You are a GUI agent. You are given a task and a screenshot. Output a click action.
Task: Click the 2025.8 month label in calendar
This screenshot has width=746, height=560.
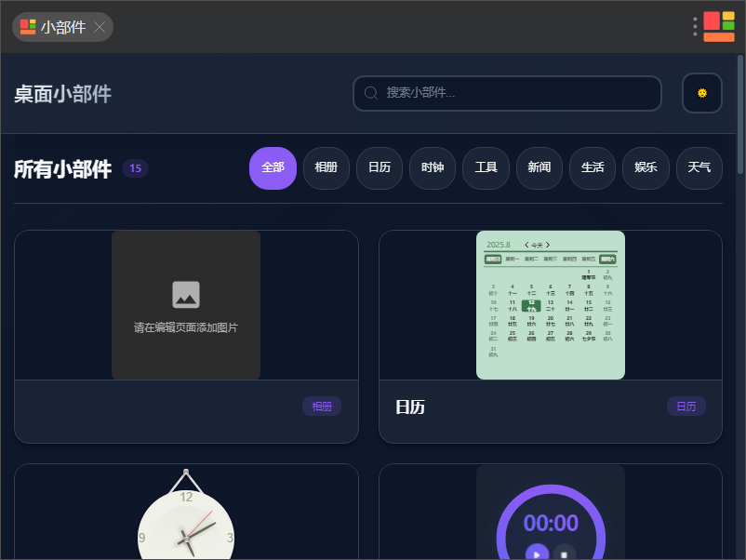[499, 245]
